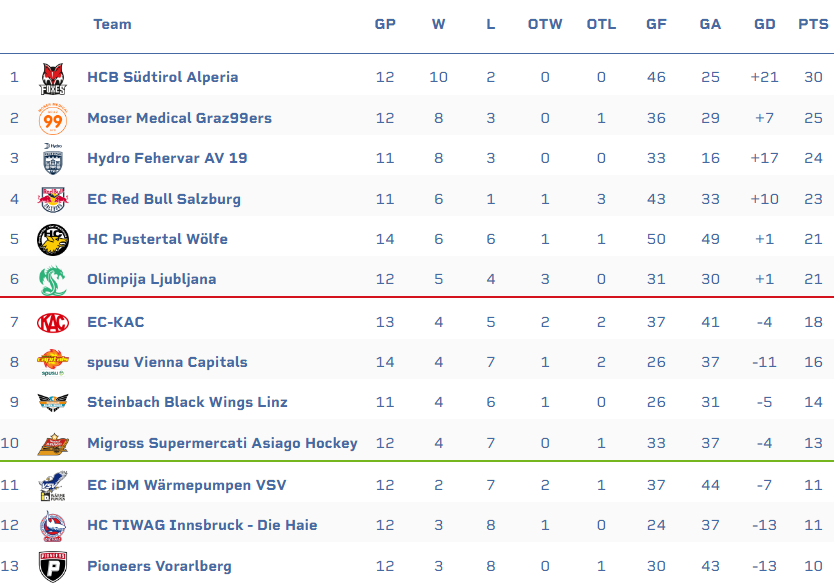
Task: Click the Red Bull Salzburg logo
Action: tap(53, 199)
